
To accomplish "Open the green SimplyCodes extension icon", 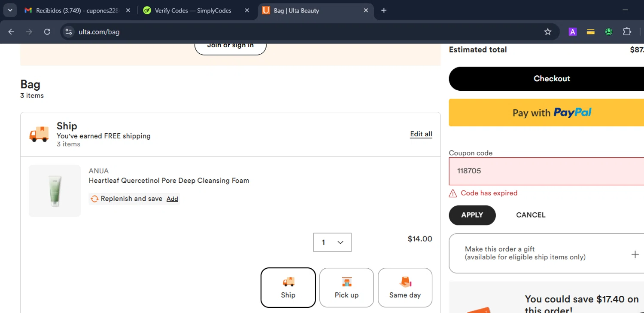I will pyautogui.click(x=609, y=32).
